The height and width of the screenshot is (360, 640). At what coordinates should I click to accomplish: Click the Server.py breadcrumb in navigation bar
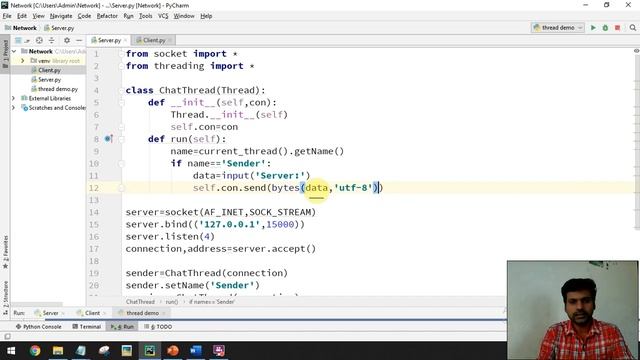click(59, 28)
